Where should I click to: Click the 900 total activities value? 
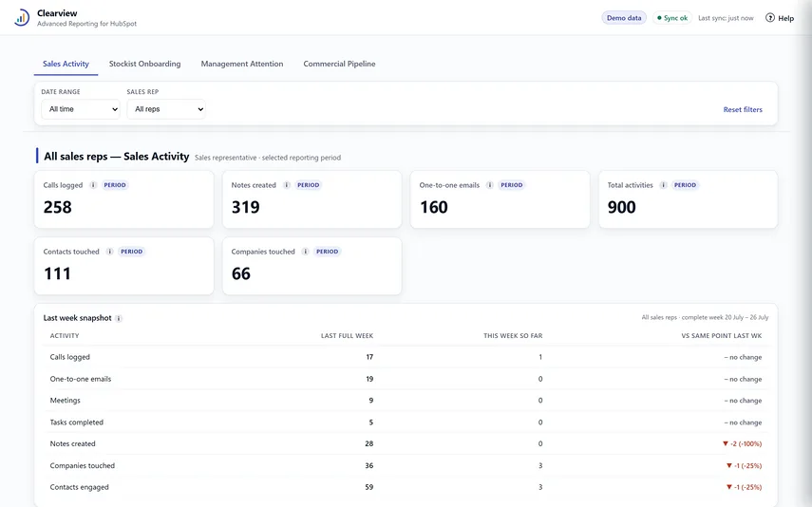(x=621, y=207)
